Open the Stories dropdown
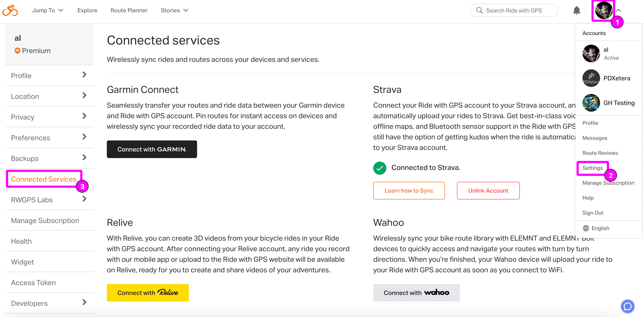This screenshot has height=317, width=644. (x=174, y=10)
